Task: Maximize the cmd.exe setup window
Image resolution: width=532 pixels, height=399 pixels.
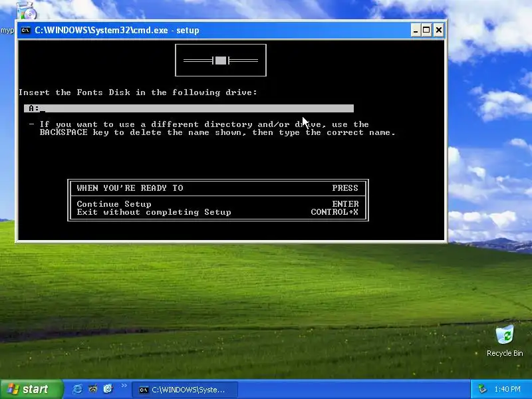Action: [x=427, y=30]
